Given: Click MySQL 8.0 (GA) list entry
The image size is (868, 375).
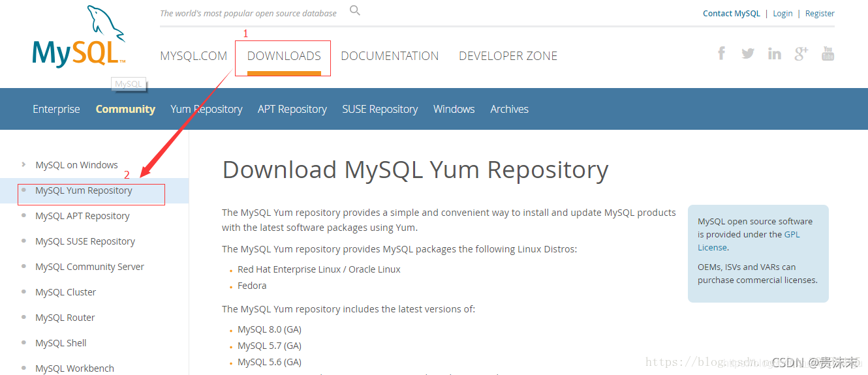Looking at the screenshot, I should coord(270,329).
